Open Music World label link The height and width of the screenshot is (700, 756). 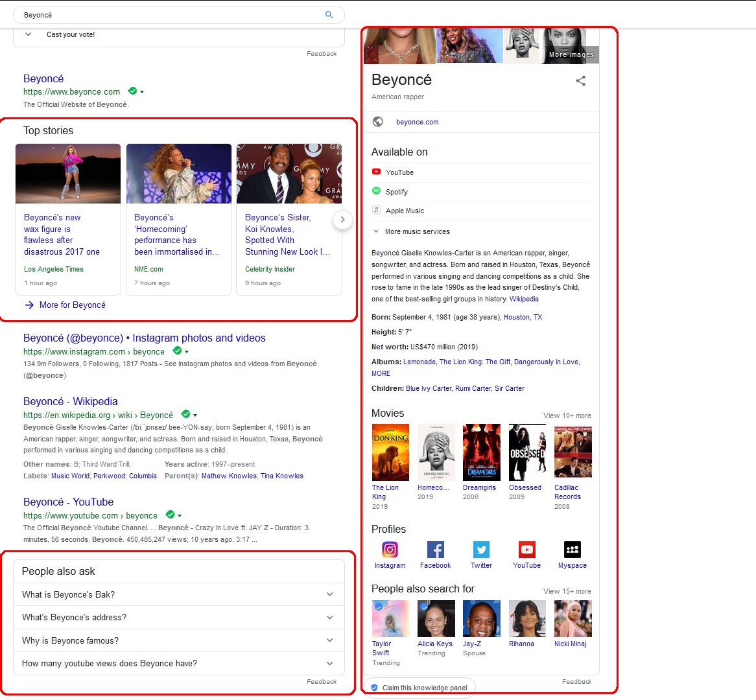pyautogui.click(x=71, y=476)
